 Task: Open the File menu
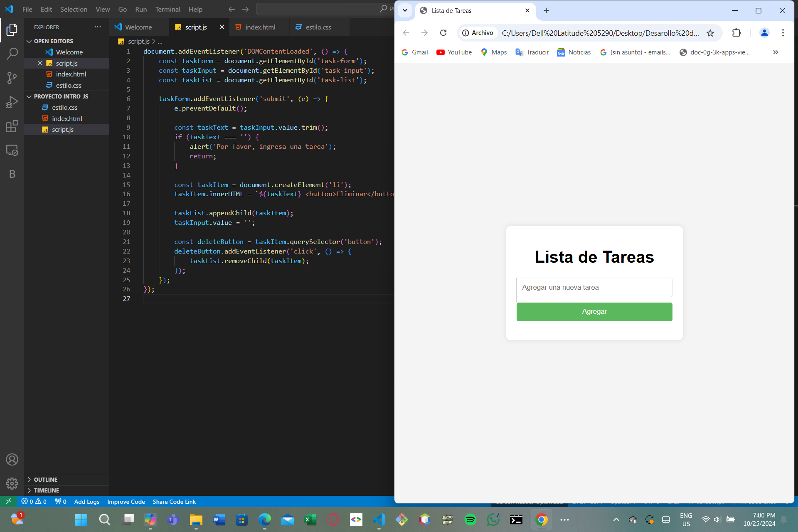tap(27, 9)
